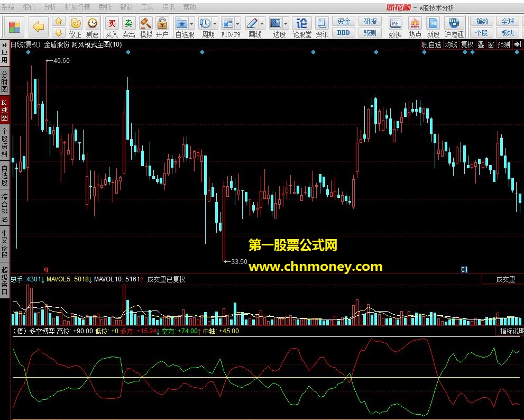This screenshot has width=524, height=420.
Task: Expand the 选股 screener dropdown arrow
Action: coord(286,24)
